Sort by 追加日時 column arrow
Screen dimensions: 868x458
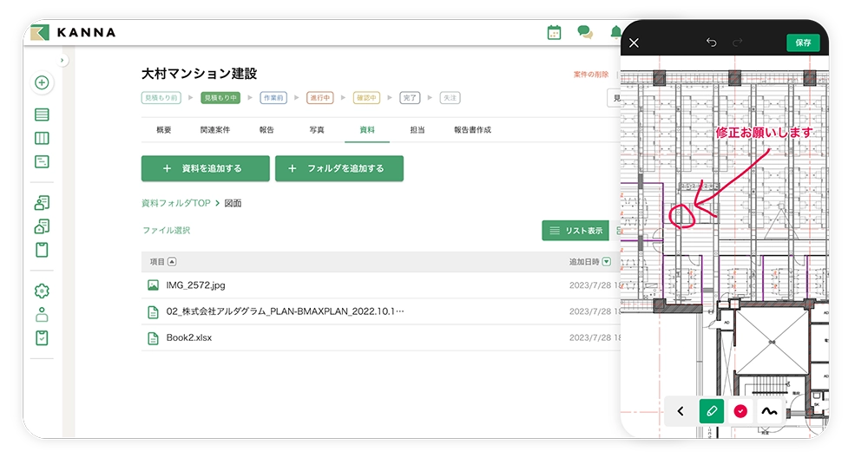(x=607, y=262)
